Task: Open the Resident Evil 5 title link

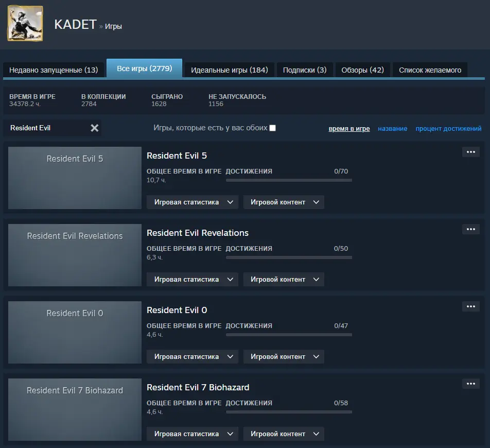Action: pos(177,156)
